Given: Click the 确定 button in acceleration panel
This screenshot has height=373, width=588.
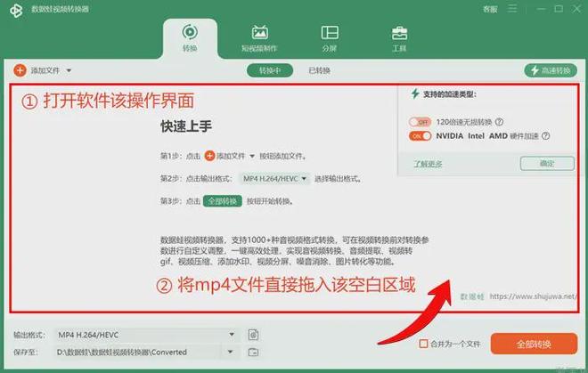Looking at the screenshot, I should tap(547, 164).
